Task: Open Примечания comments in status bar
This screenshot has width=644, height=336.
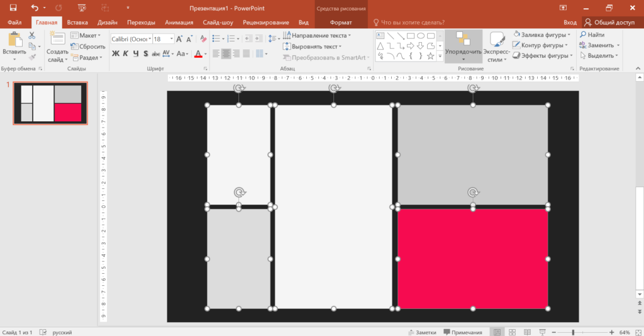Action: click(463, 332)
